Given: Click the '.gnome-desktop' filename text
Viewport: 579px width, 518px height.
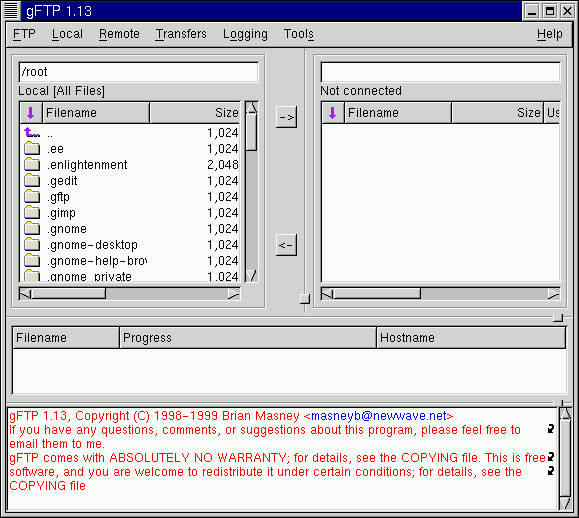Looking at the screenshot, I should click(92, 245).
